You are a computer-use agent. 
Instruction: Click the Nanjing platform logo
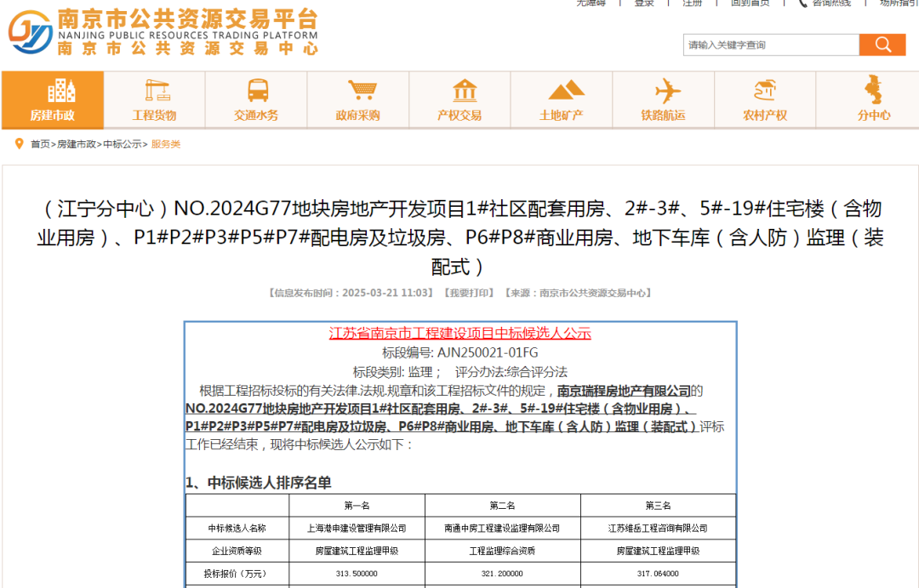click(x=31, y=31)
